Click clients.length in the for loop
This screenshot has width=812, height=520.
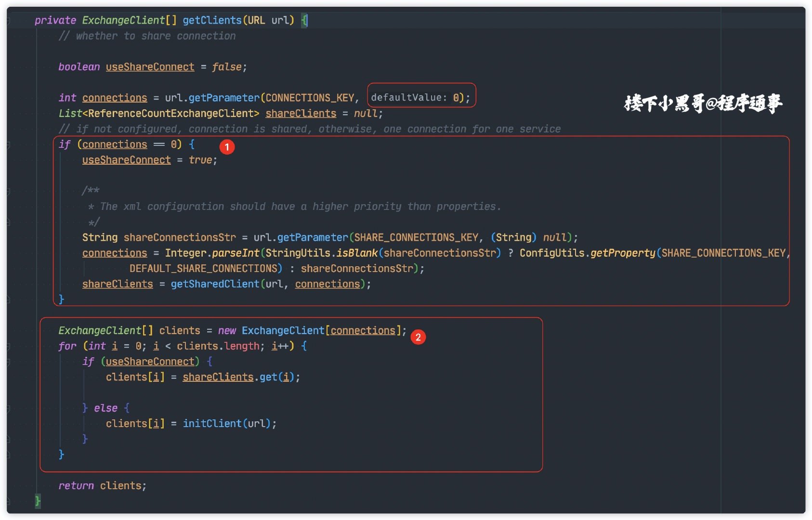point(218,346)
